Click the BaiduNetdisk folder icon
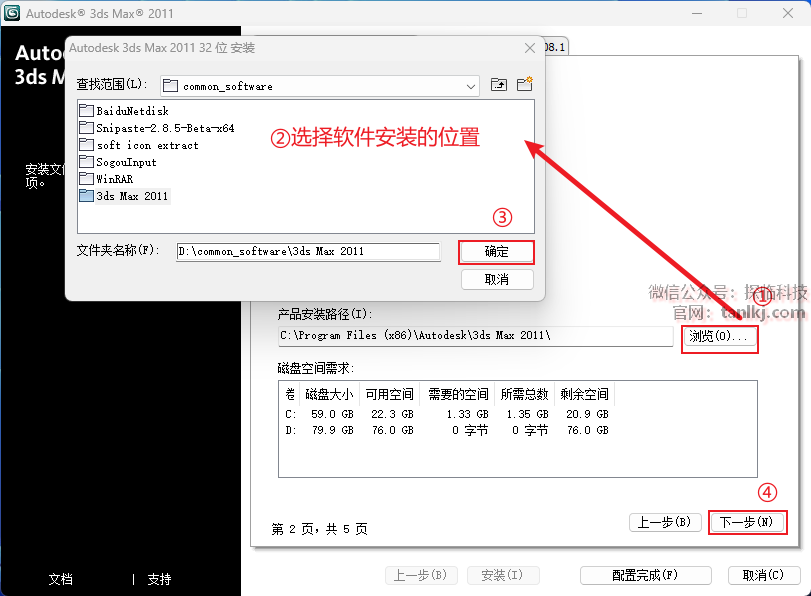 pyautogui.click(x=86, y=110)
